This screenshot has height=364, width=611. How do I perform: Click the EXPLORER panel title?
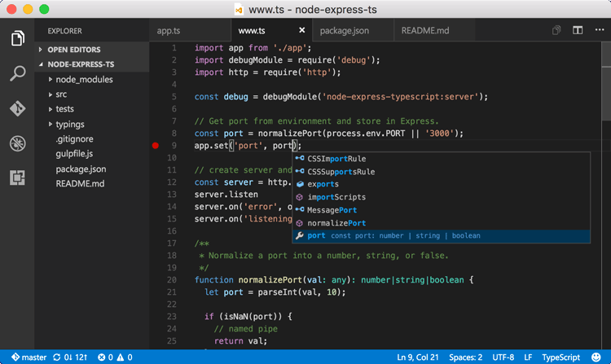pyautogui.click(x=64, y=31)
